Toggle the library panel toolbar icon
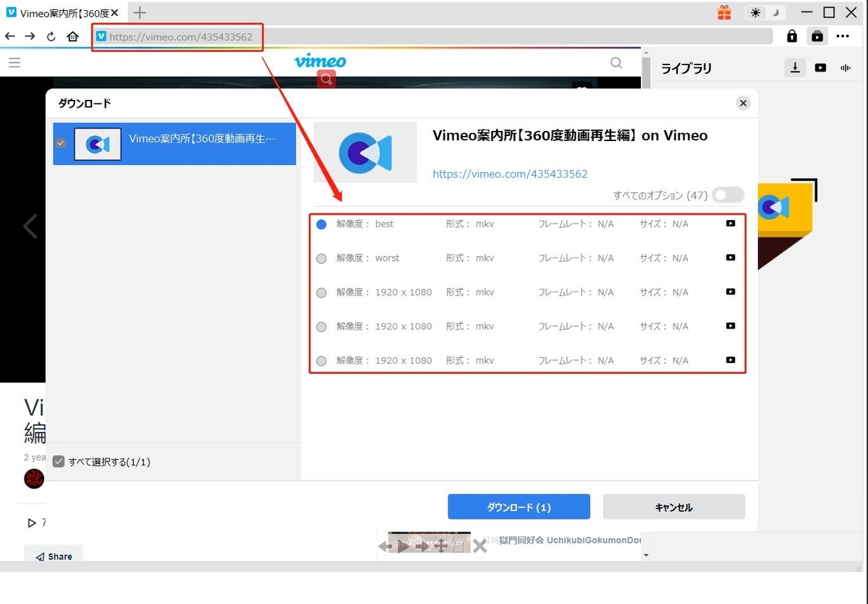This screenshot has width=868, height=604. 817,36
